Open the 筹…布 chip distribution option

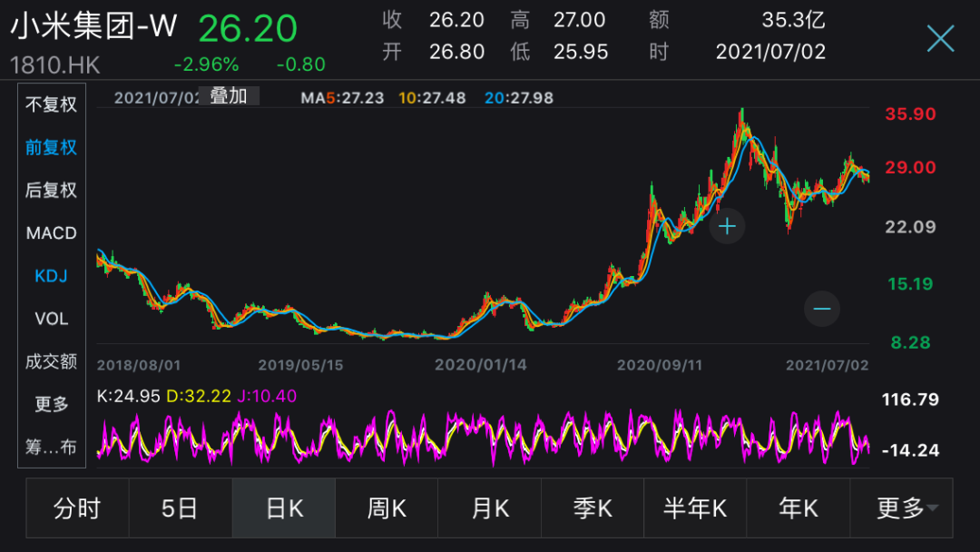(x=51, y=447)
